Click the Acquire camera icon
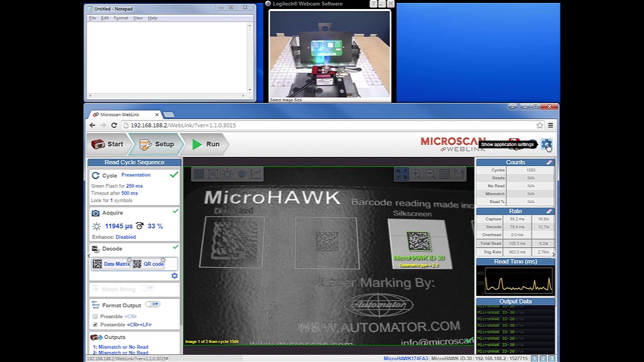644x362 pixels. [x=96, y=213]
